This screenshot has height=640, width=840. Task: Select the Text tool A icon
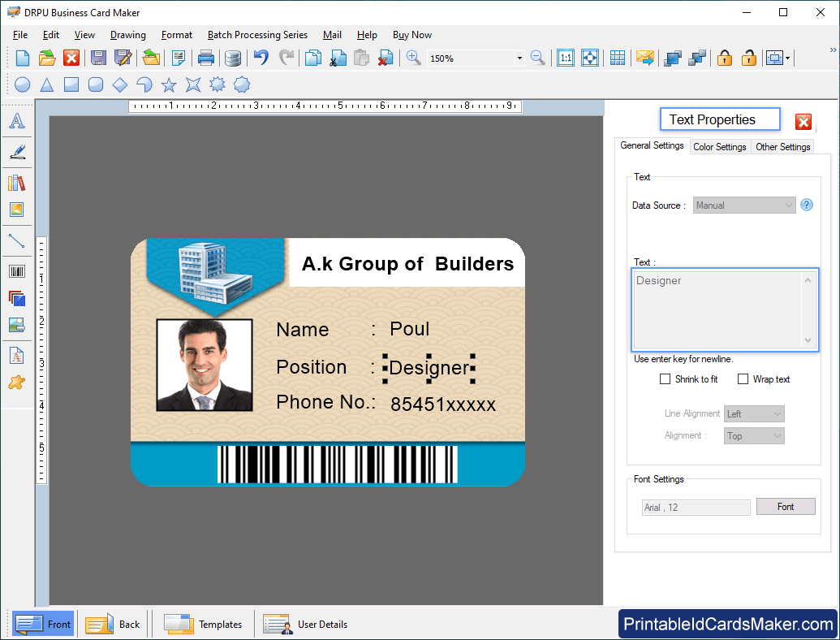[17, 121]
